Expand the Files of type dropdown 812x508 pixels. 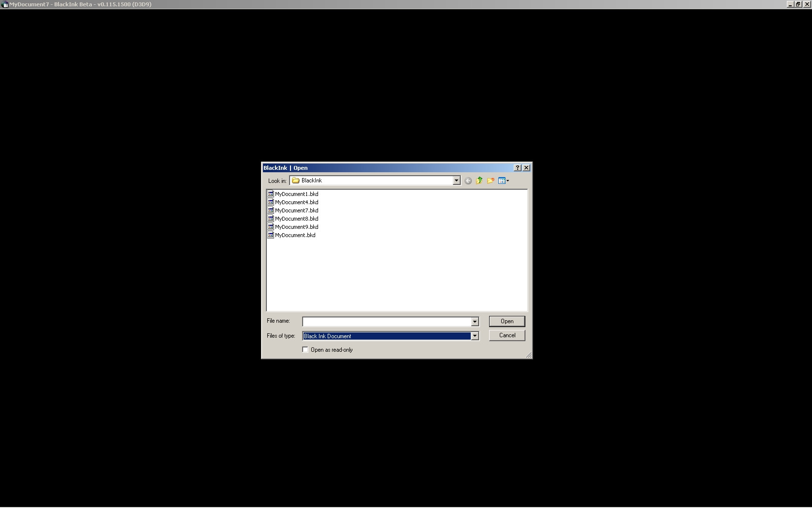[475, 336]
